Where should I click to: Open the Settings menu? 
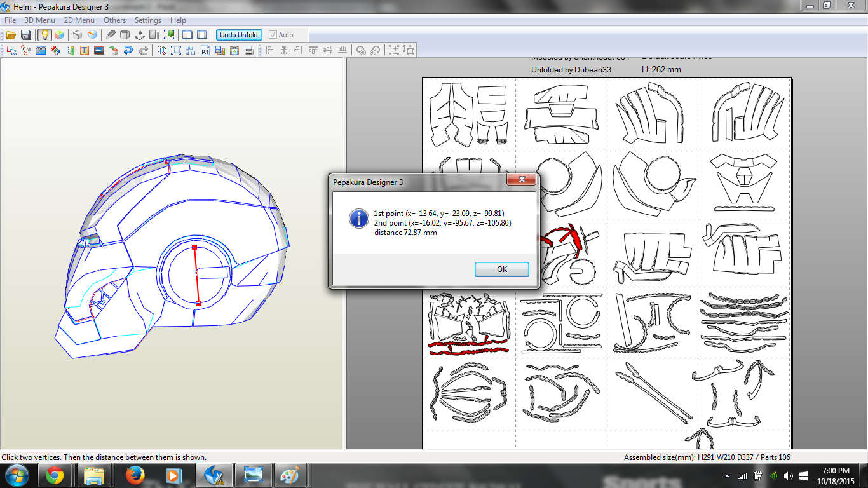tap(148, 20)
